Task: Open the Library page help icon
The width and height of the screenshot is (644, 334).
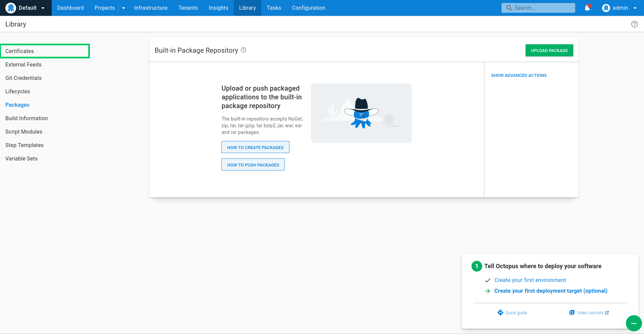Action: coord(634,24)
